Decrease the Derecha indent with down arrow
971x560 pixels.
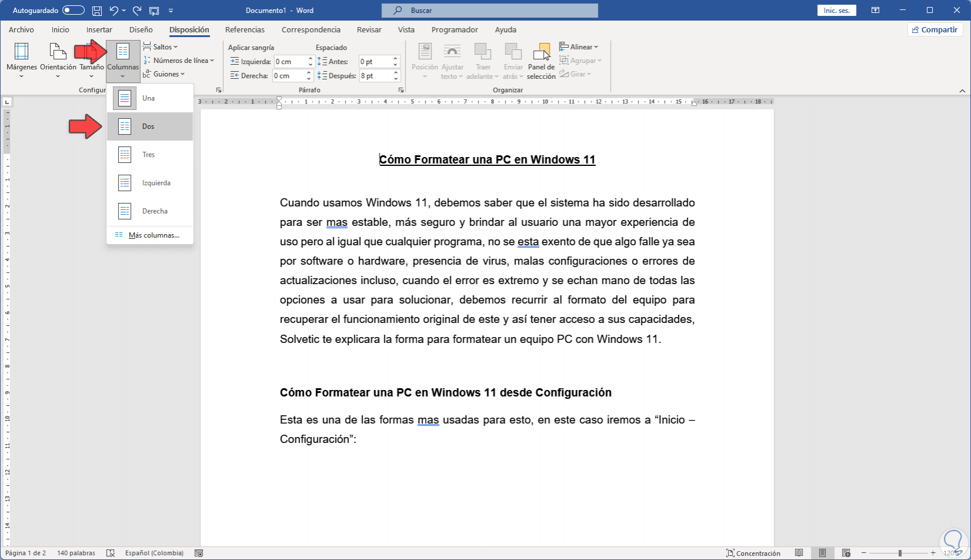coord(309,79)
